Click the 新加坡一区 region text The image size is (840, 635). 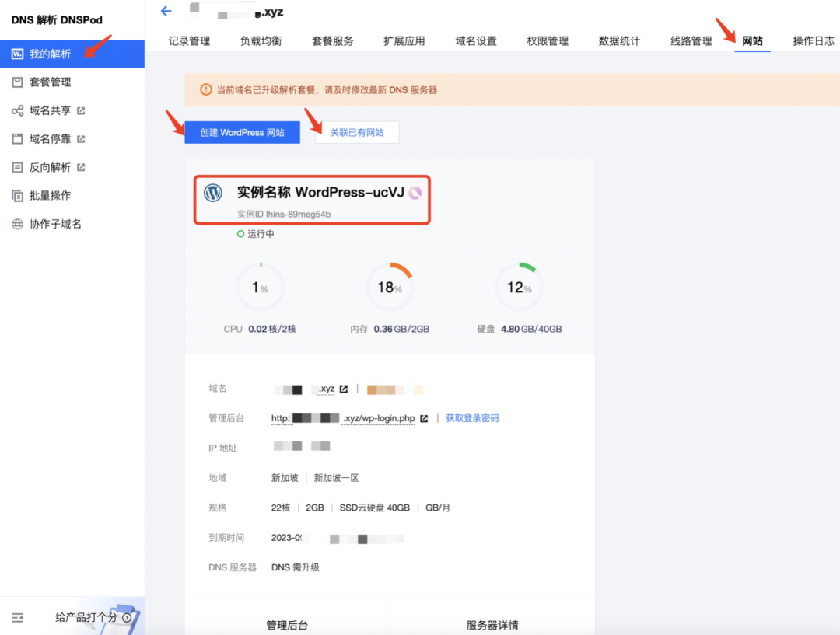(337, 477)
